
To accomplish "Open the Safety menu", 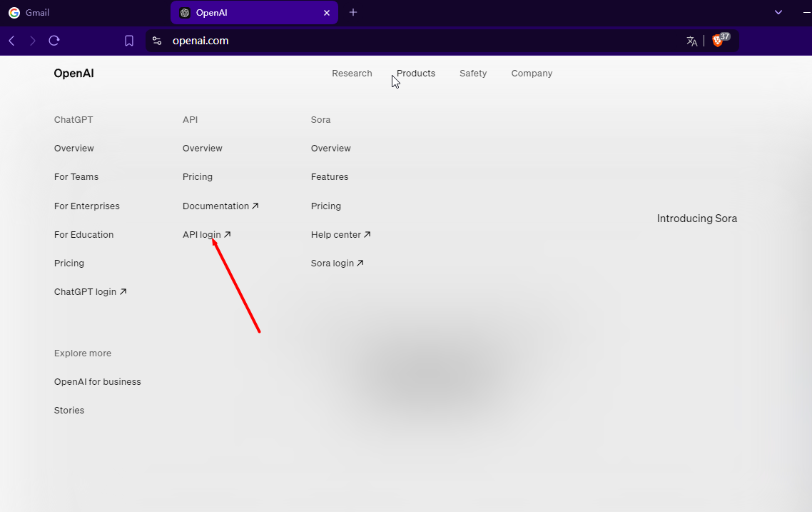I will [473, 73].
